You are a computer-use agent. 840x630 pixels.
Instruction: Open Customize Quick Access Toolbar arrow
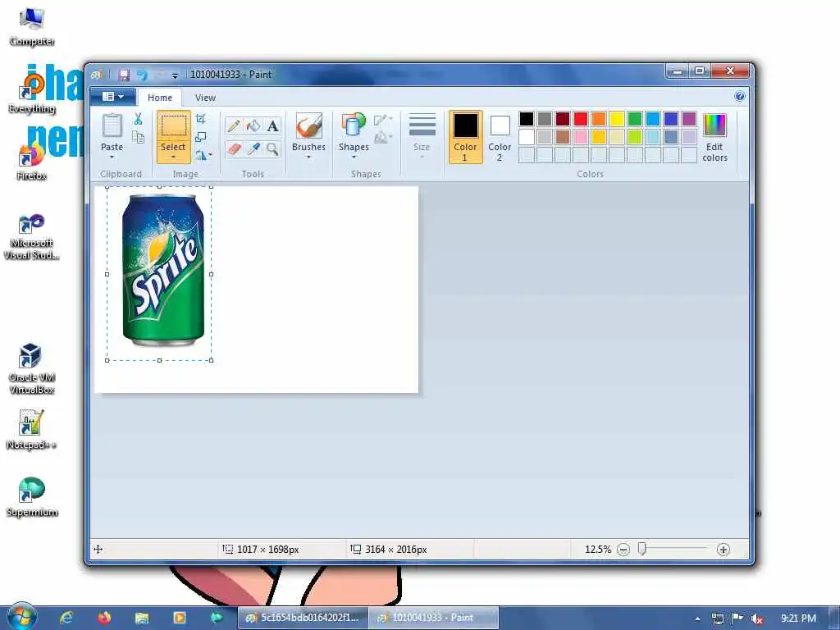coord(175,75)
